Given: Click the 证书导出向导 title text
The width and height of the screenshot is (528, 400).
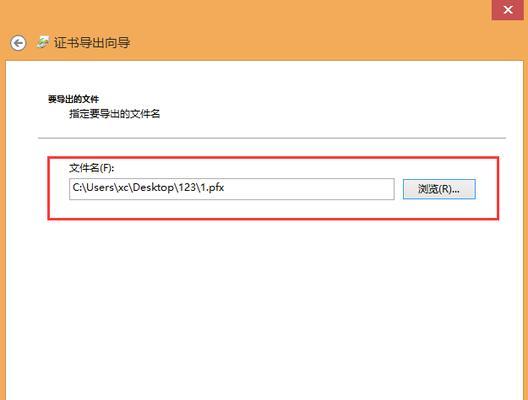Looking at the screenshot, I should coord(92,43).
